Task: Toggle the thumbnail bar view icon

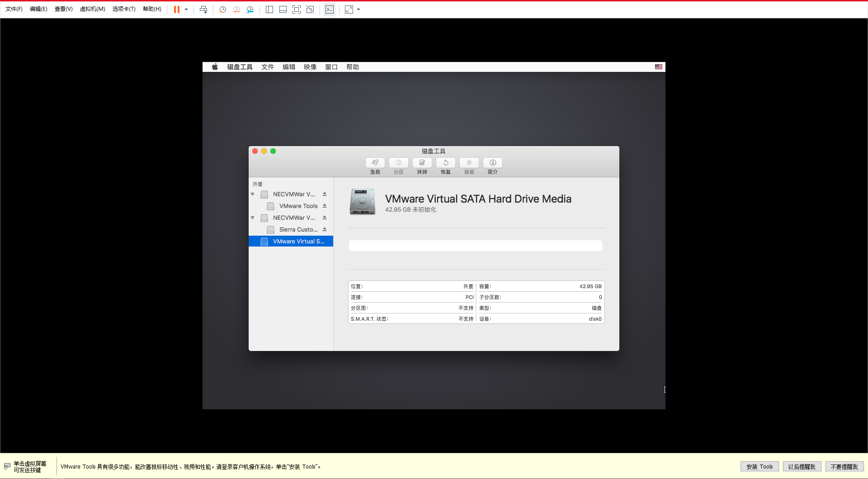Action: (x=283, y=9)
